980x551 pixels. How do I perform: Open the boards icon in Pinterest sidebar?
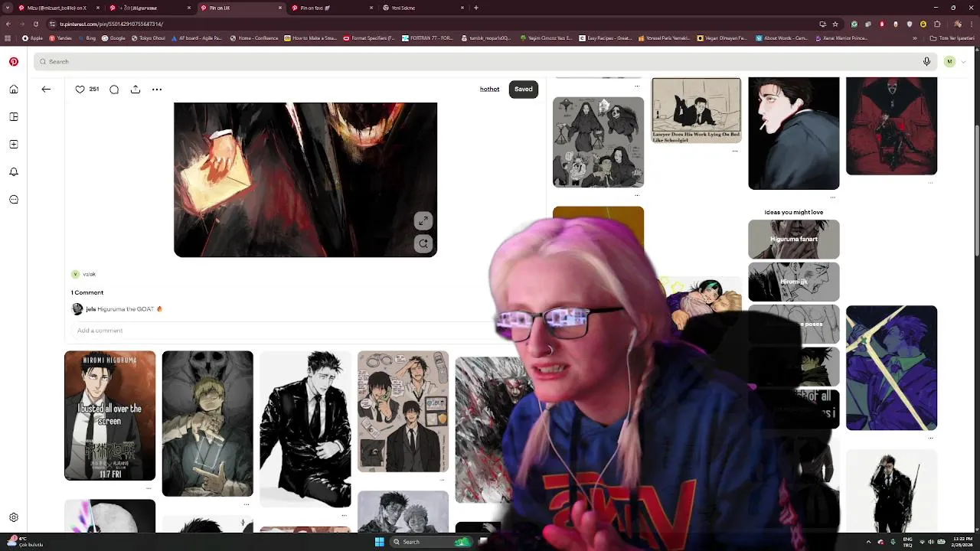14,117
